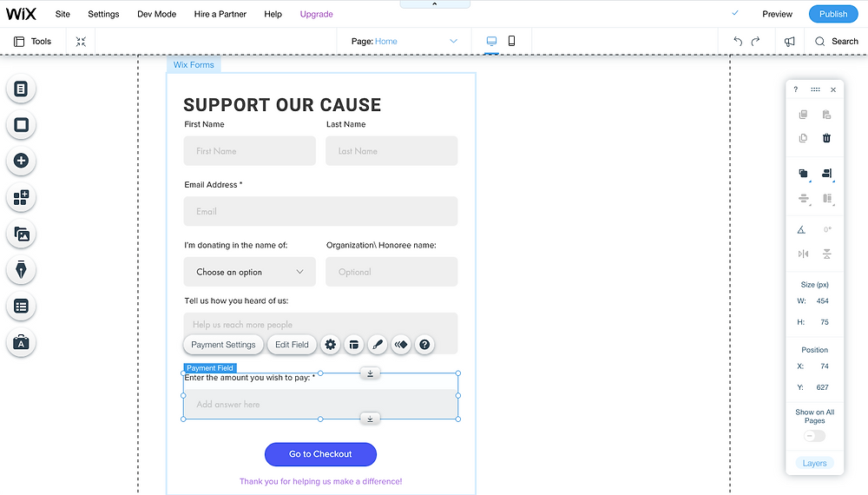Open the Add Elements plus icon
The width and height of the screenshot is (868, 495).
[x=21, y=162]
